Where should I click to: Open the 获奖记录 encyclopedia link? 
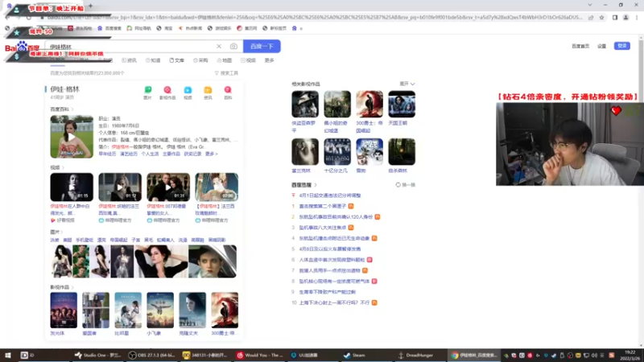tap(192, 154)
